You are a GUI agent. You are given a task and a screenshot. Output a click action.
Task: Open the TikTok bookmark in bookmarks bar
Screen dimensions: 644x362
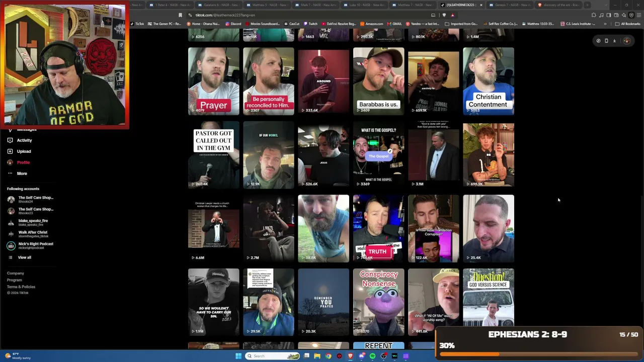[137, 24]
